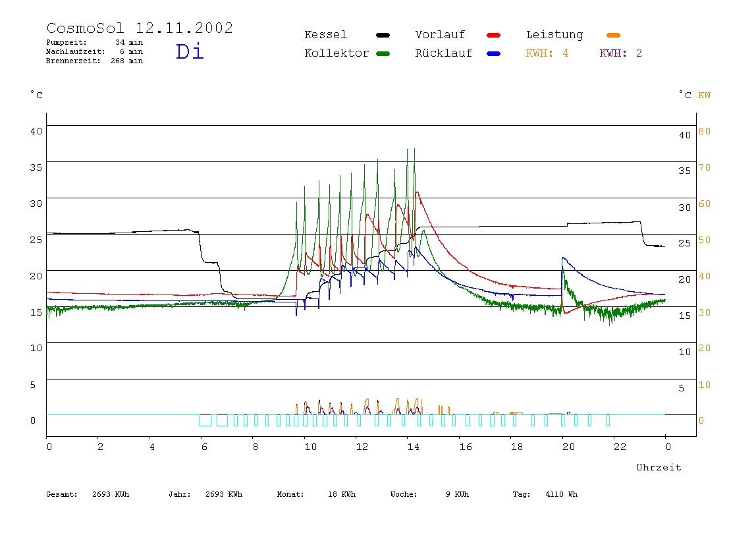
Task: Click the time-axis hour label "8"
Action: pyautogui.click(x=255, y=447)
